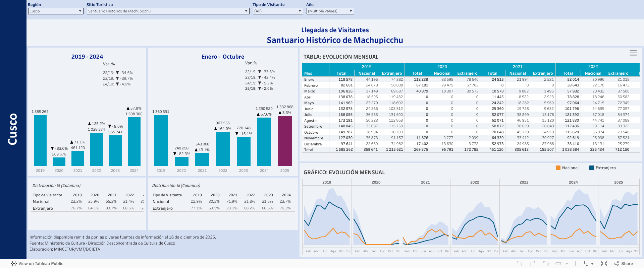644x268 pixels.
Task: Click the Mes column header in the table
Action: [308, 73]
